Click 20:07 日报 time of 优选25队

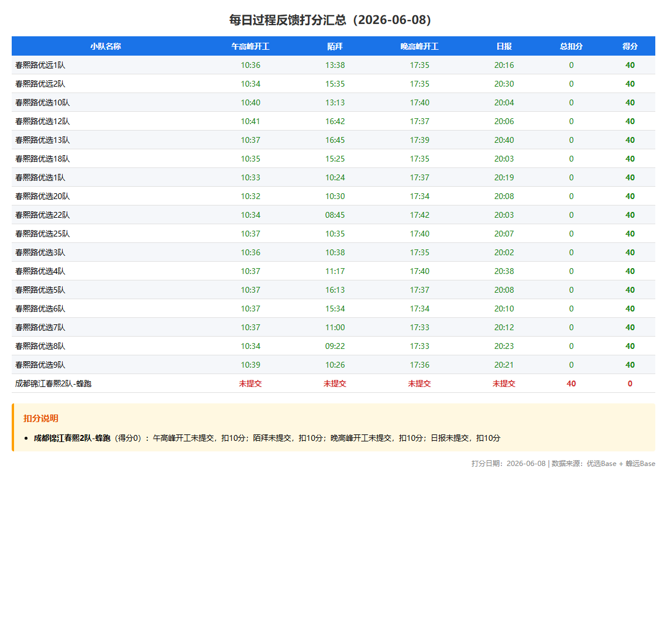coord(504,234)
